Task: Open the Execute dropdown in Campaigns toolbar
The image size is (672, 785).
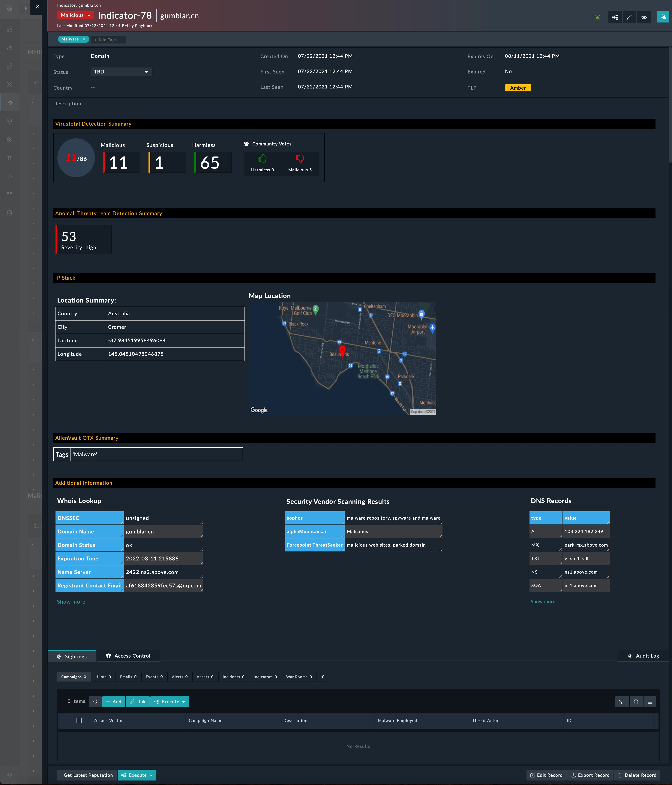Action: click(170, 702)
